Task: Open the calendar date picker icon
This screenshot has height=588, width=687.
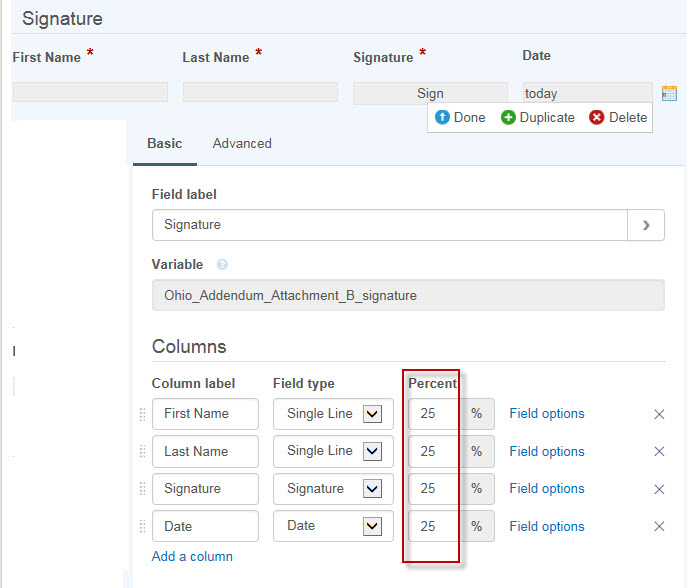Action: (x=669, y=93)
